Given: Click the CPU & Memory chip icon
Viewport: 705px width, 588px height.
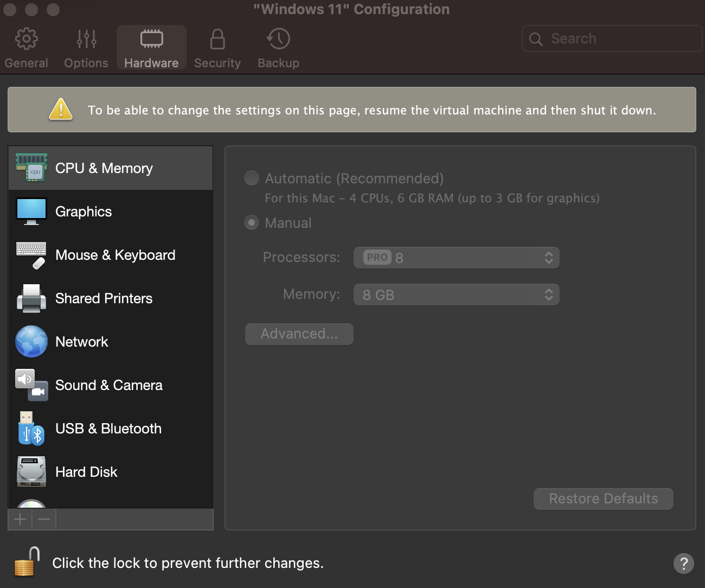Looking at the screenshot, I should click(x=31, y=168).
